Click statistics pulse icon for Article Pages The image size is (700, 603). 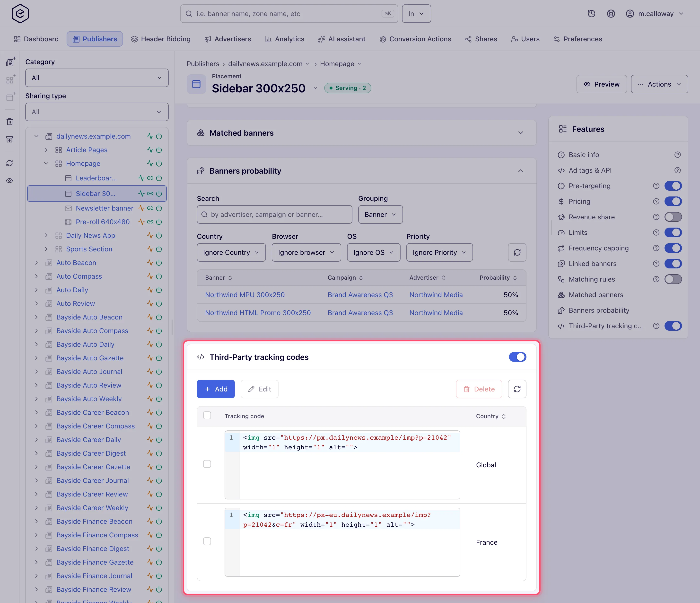coord(150,150)
